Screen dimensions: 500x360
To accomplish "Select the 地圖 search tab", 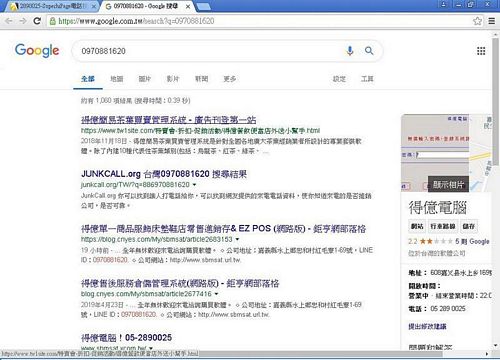I will click(117, 79).
